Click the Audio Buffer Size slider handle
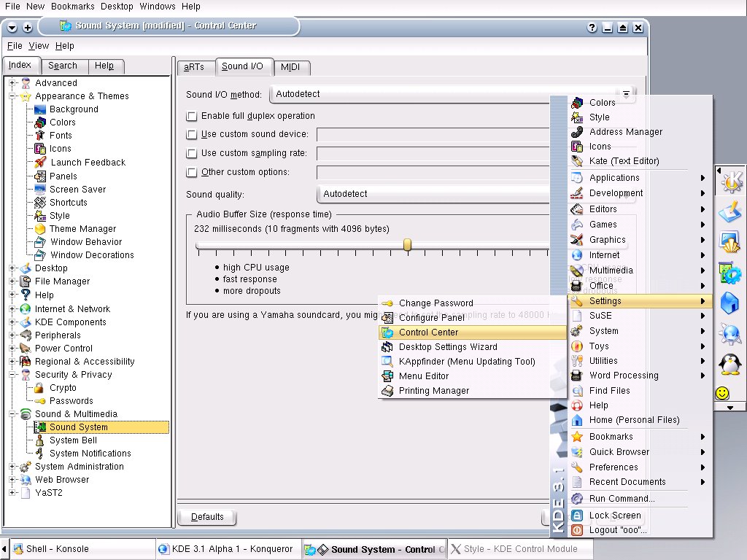 (x=407, y=245)
